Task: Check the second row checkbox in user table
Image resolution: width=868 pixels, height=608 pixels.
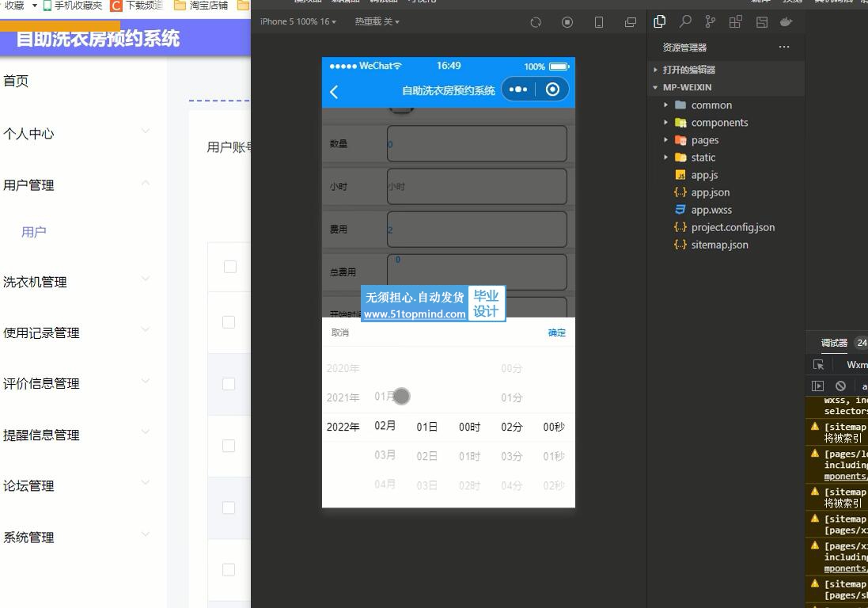Action: (x=229, y=384)
